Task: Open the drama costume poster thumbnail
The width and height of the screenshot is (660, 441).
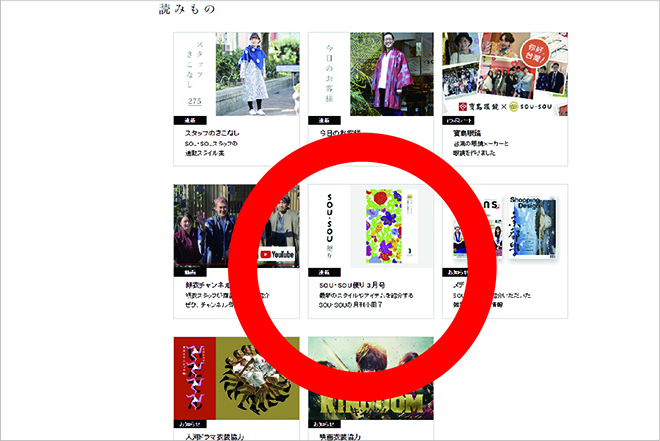Action: (237, 378)
